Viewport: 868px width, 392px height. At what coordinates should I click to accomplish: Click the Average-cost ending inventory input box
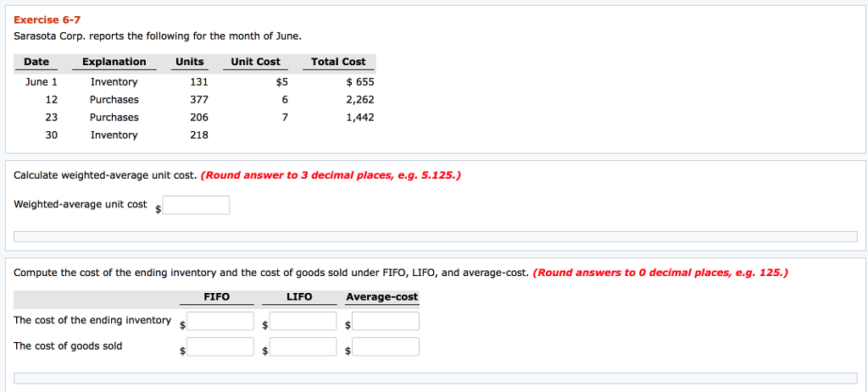point(386,321)
